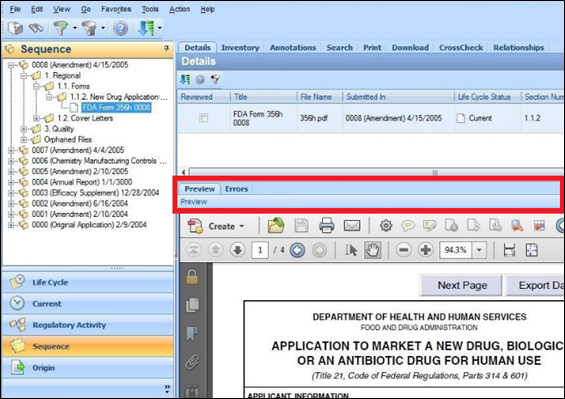Print the PDF with printer icon
565x399 pixels.
click(x=326, y=226)
